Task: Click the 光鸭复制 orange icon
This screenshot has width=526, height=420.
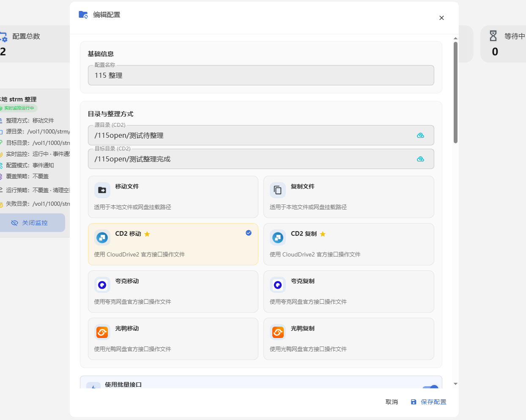Action: click(278, 332)
